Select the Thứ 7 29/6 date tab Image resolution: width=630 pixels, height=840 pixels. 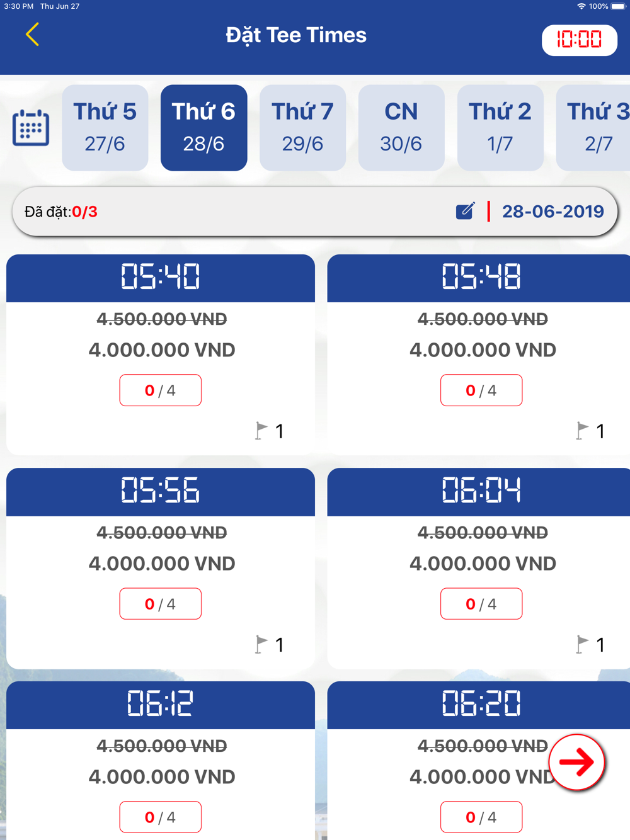pos(302,128)
